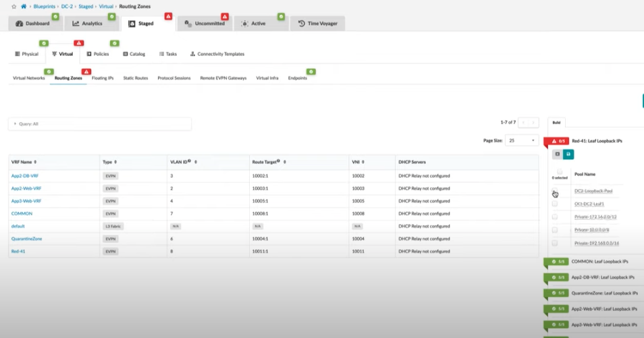Click the red warning badge above Staged tab
The width and height of the screenshot is (644, 338).
pyautogui.click(x=168, y=16)
